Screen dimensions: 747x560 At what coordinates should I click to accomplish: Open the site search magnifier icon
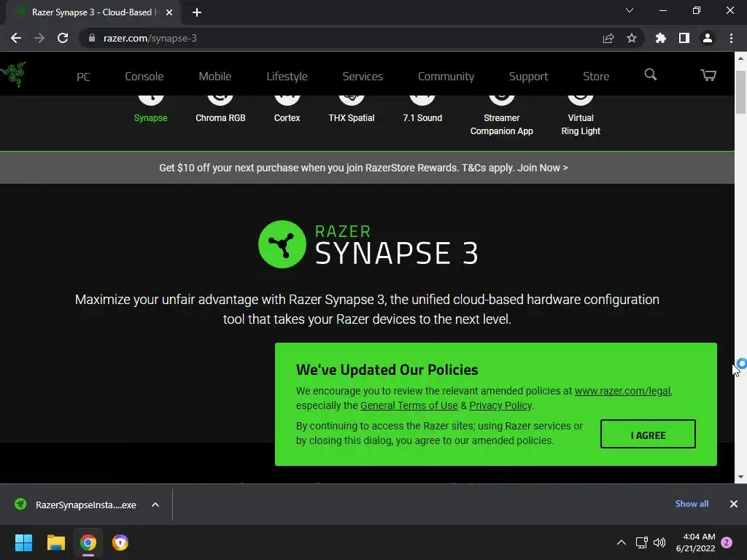pos(650,75)
